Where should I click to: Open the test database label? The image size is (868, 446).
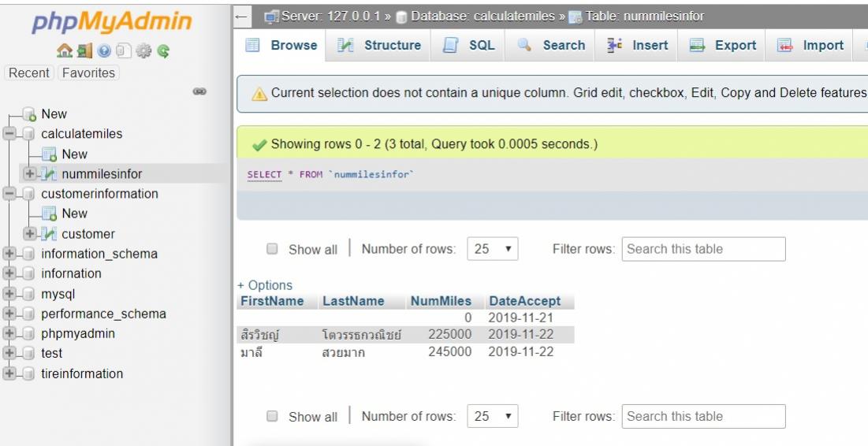[51, 354]
